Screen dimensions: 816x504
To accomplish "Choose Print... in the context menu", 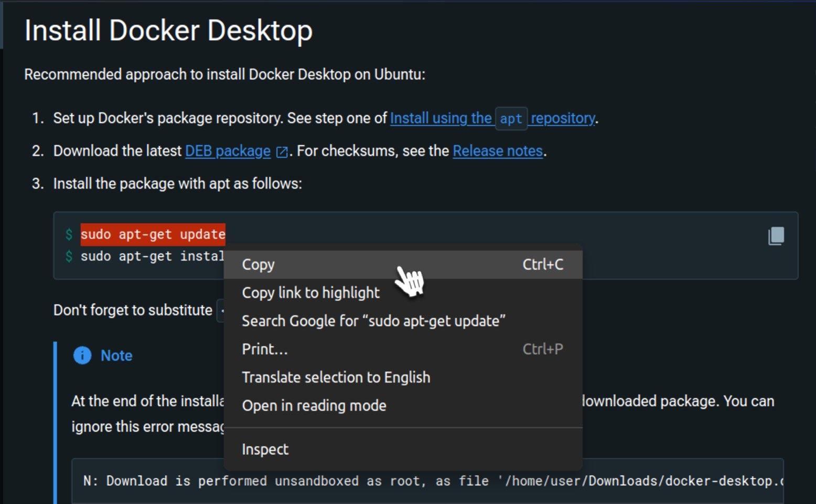I will coord(403,349).
